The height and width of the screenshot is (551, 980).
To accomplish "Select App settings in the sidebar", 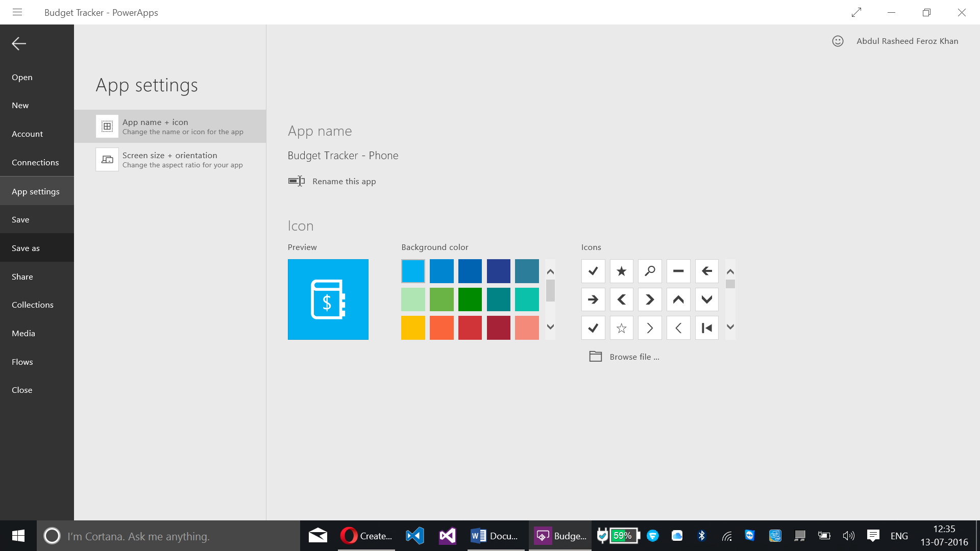I will (37, 191).
